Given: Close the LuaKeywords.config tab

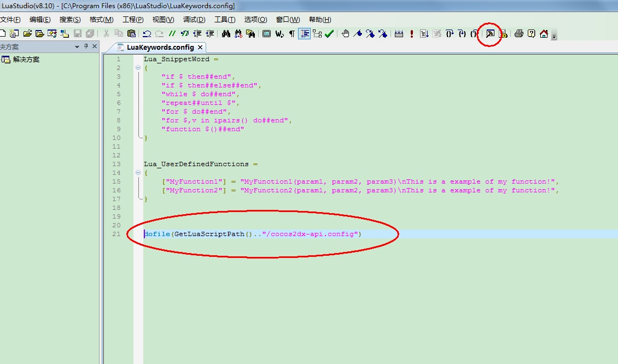Looking at the screenshot, I should [200, 48].
